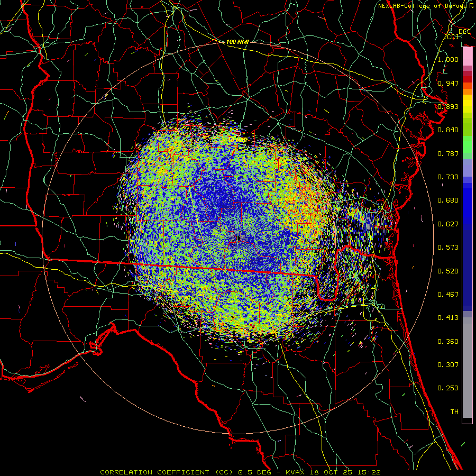The height and width of the screenshot is (476, 476).
Task: Click the 0.573 color scale value
Action: [448, 248]
